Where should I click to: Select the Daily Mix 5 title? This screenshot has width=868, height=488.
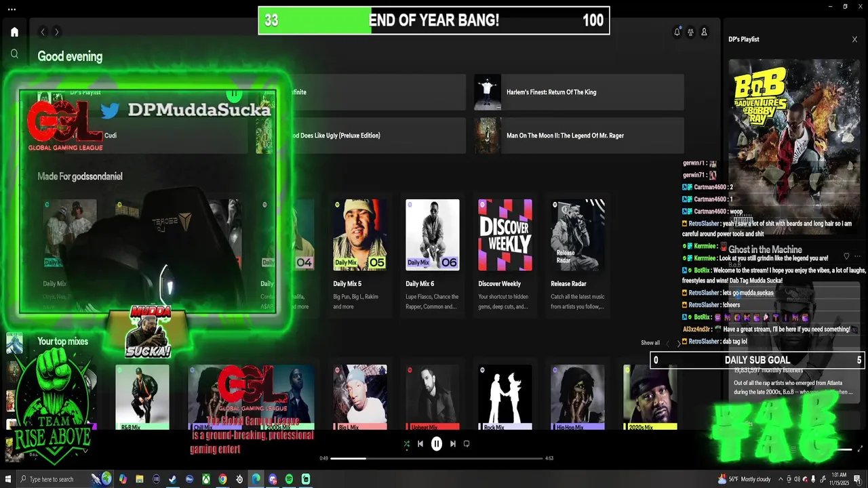point(347,284)
